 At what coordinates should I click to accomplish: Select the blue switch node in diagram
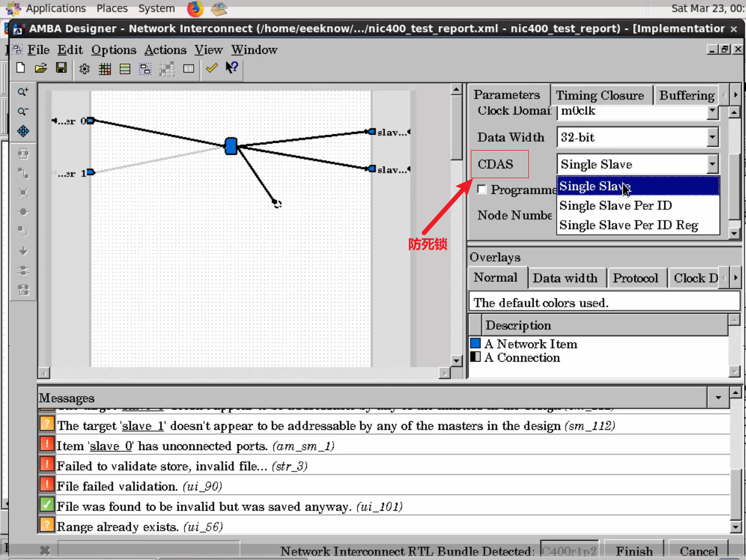231,146
